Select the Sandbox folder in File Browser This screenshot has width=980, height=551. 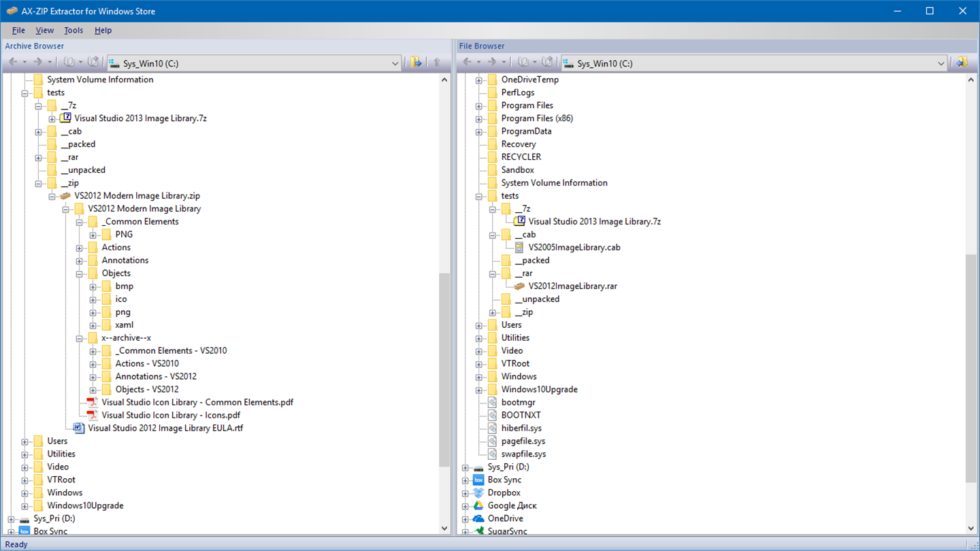517,170
